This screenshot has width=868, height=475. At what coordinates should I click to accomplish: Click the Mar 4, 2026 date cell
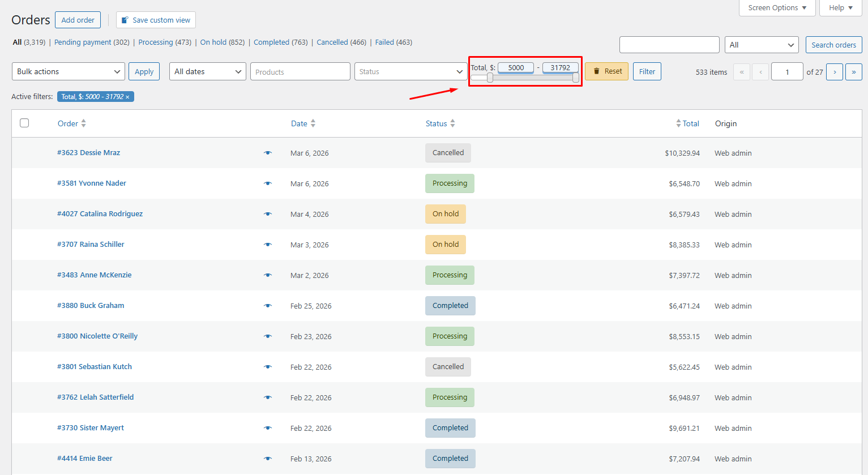pos(310,214)
